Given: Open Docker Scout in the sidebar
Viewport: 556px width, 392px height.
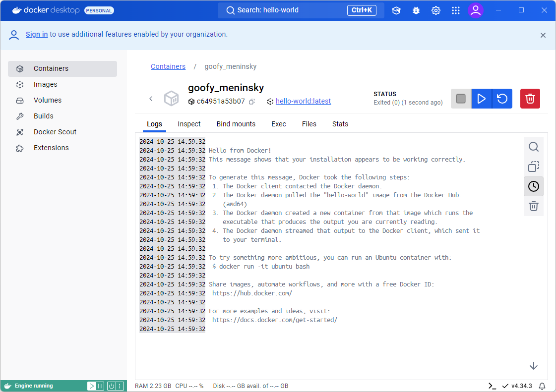Looking at the screenshot, I should pos(62,132).
